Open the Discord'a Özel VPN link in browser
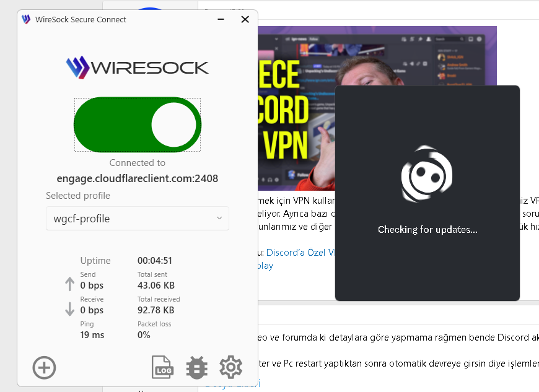This screenshot has width=539, height=392. pyautogui.click(x=300, y=253)
